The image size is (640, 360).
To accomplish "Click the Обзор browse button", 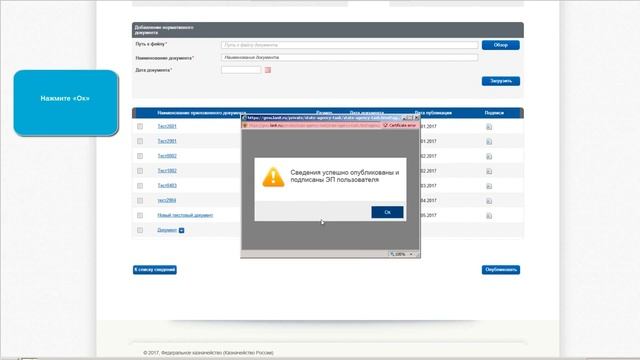I will pos(500,45).
